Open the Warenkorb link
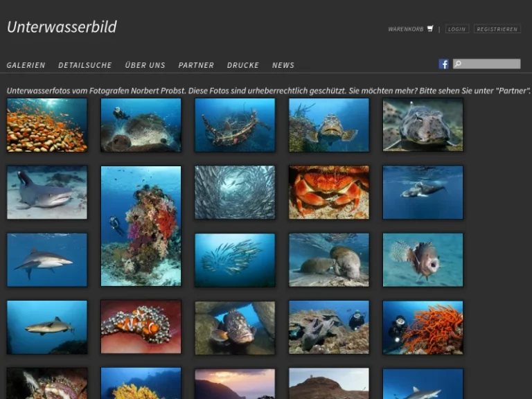Screen dimensions: 532x399 coord(405,29)
